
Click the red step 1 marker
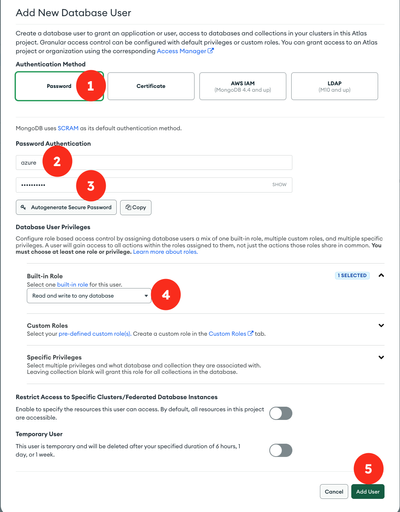(x=91, y=86)
